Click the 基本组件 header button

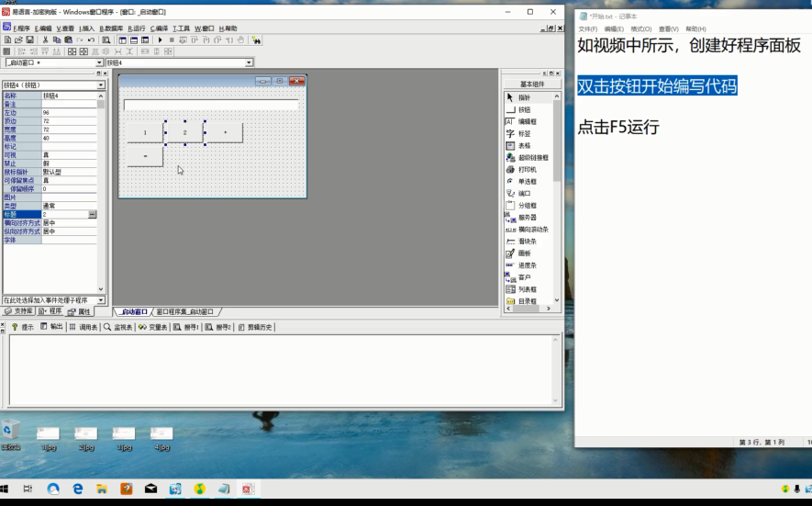[x=531, y=84]
